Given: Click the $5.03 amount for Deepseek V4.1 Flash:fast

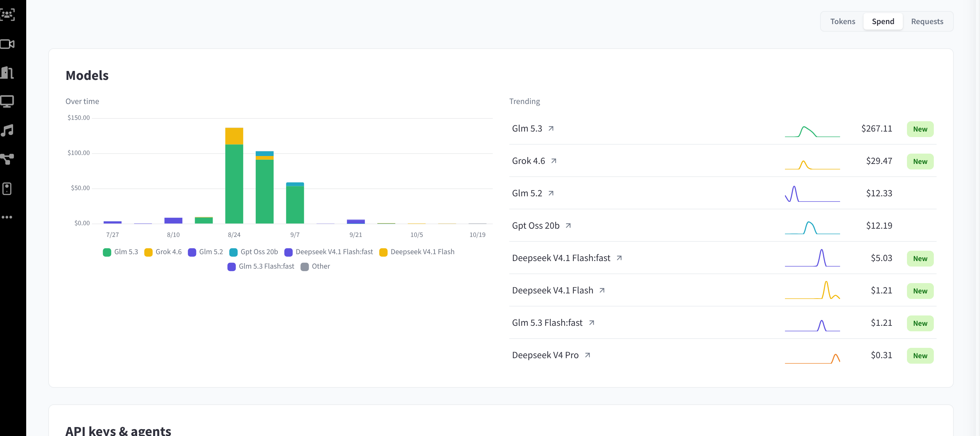Looking at the screenshot, I should pyautogui.click(x=881, y=258).
